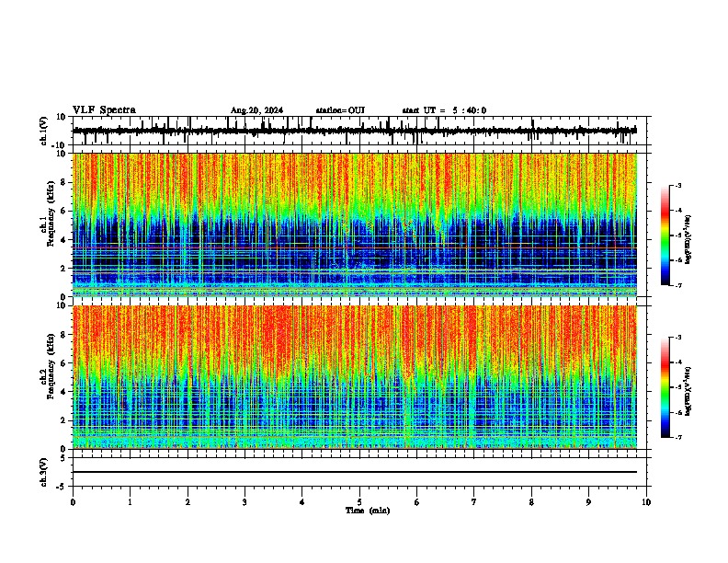
Task: Click the "ch.3(V)" axis label
Action: coord(44,473)
